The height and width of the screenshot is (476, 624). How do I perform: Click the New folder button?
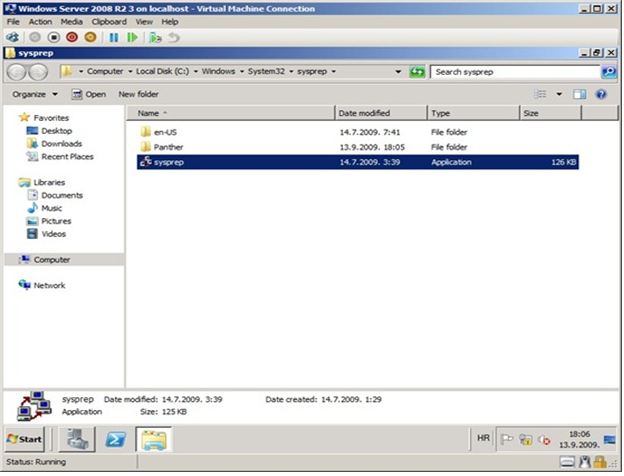[x=139, y=94]
